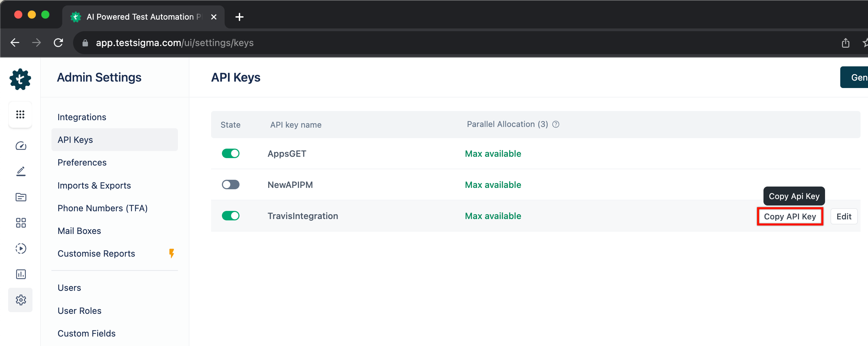This screenshot has width=868, height=346.
Task: Select the elements grid icon in sidebar
Action: (20, 223)
